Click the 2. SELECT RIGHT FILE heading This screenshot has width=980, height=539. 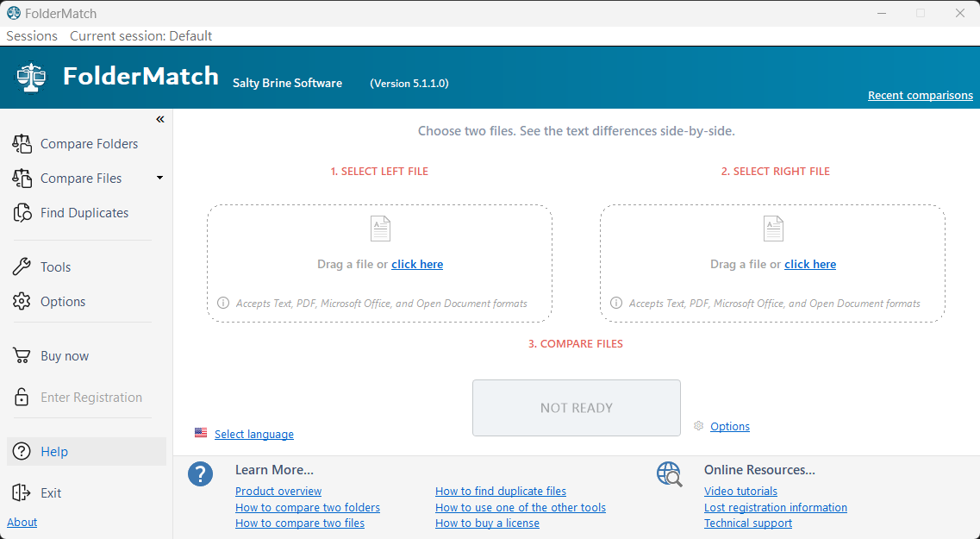tap(776, 172)
